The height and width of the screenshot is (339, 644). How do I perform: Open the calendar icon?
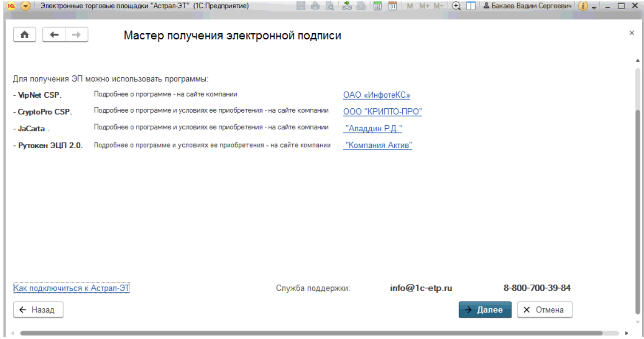392,6
